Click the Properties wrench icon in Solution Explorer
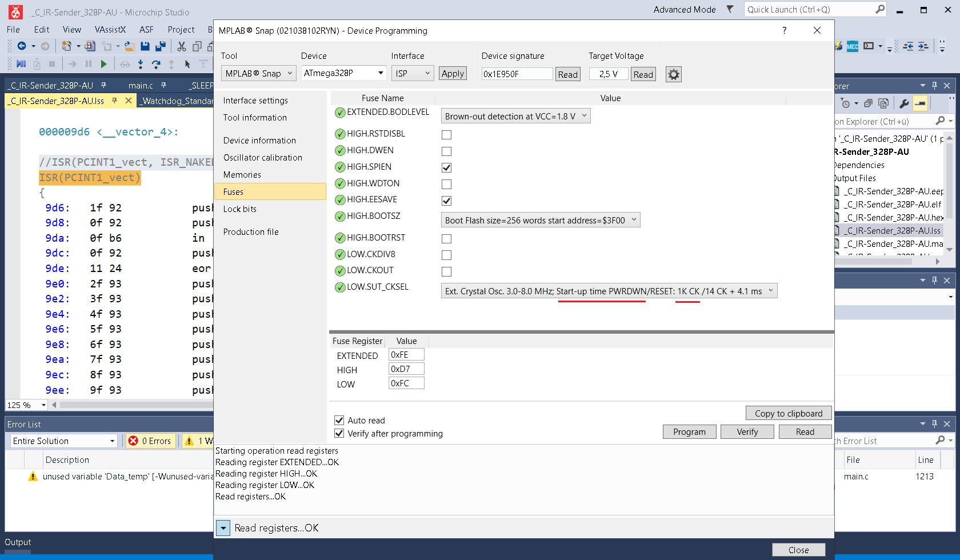This screenshot has width=960, height=560. tap(904, 103)
